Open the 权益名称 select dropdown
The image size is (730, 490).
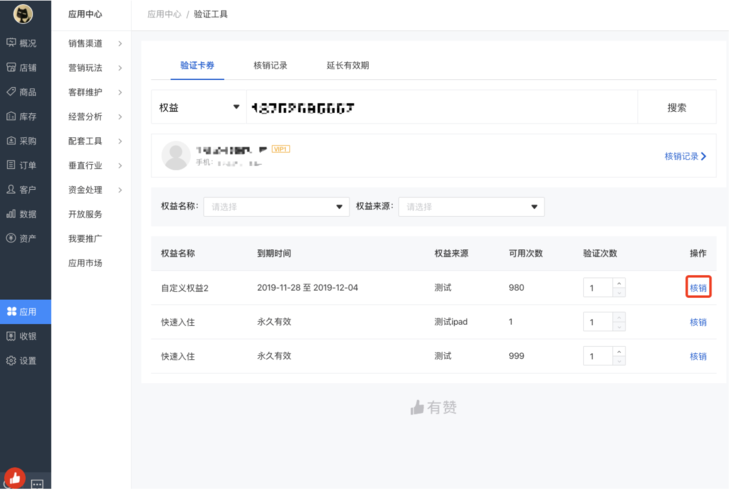276,207
